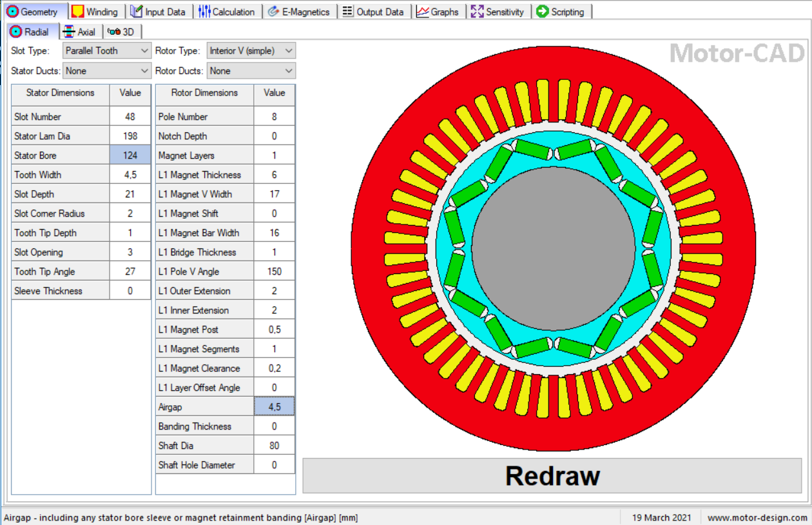Switch to the Radial cross-section view
This screenshot has width=812, height=525.
[32, 32]
